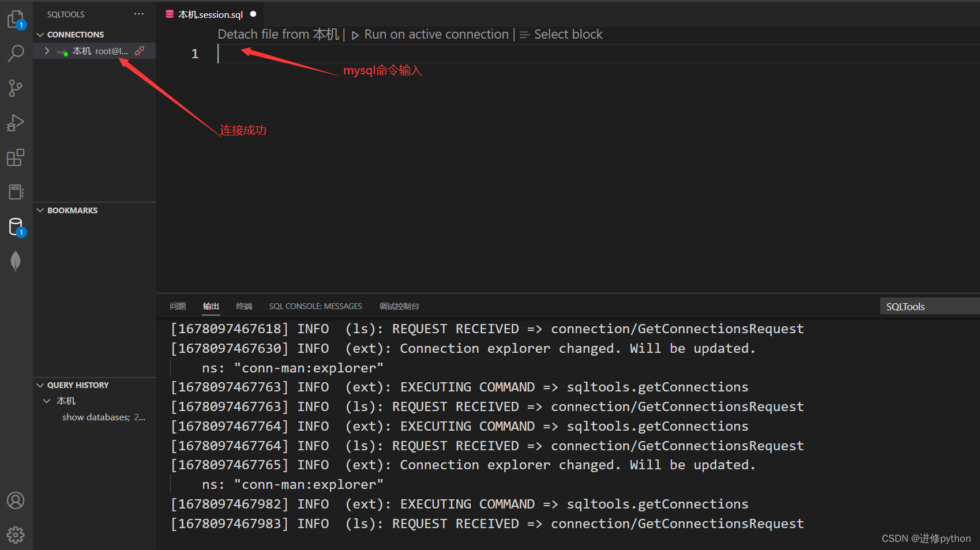Click the SQLTOOLS panel title

click(x=66, y=14)
